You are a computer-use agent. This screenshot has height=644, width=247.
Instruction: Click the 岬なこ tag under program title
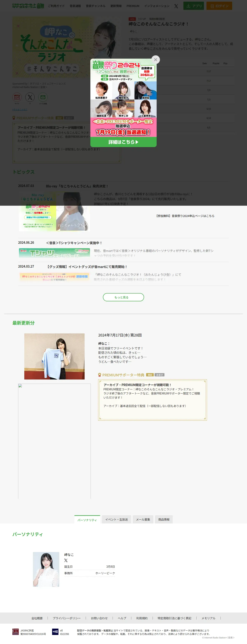133,31
